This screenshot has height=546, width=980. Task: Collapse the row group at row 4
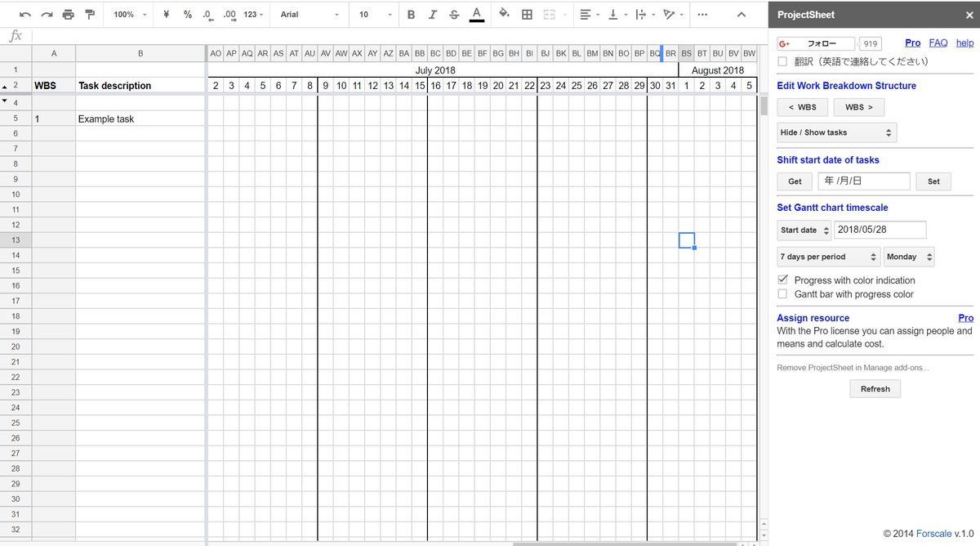tap(6, 101)
